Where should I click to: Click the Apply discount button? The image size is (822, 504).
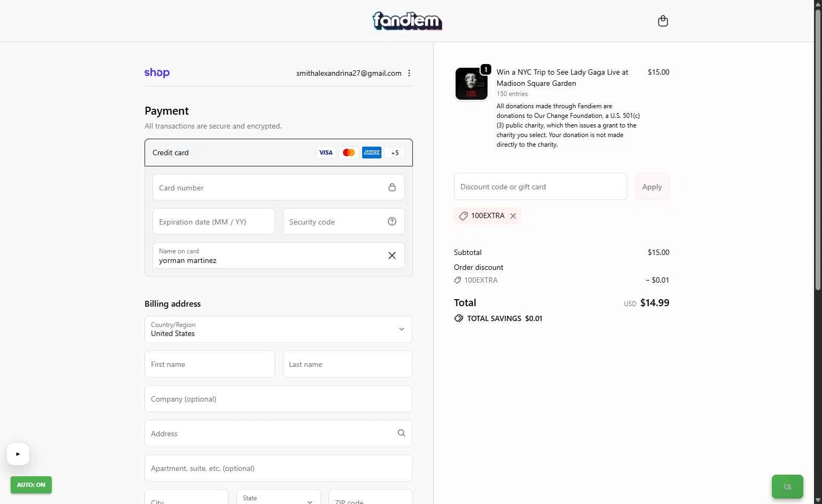652,187
